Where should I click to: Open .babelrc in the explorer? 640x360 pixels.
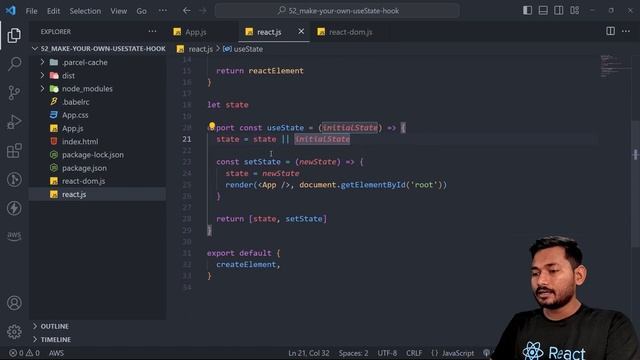[x=98, y=102]
